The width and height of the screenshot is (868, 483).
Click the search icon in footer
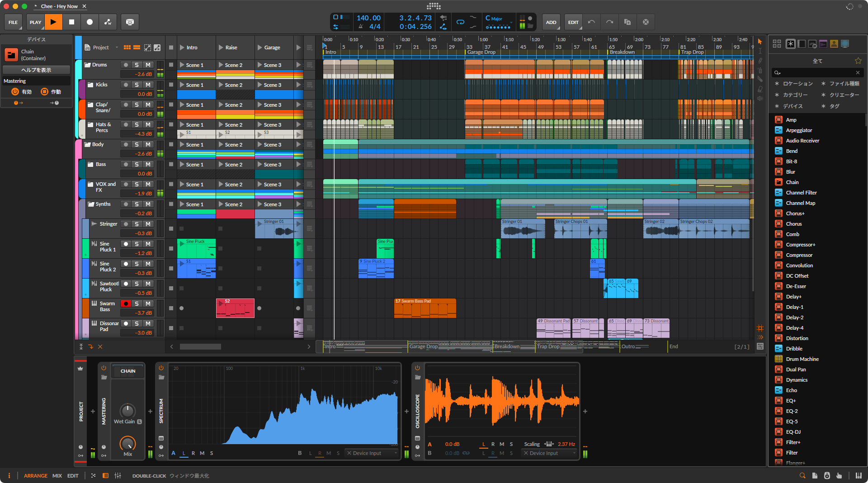802,475
